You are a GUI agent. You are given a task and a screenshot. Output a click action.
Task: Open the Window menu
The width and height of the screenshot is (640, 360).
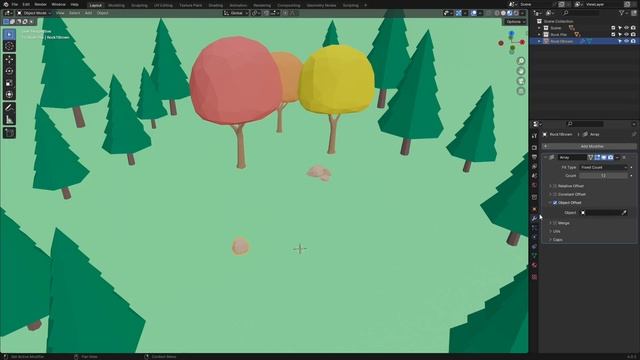pyautogui.click(x=58, y=4)
